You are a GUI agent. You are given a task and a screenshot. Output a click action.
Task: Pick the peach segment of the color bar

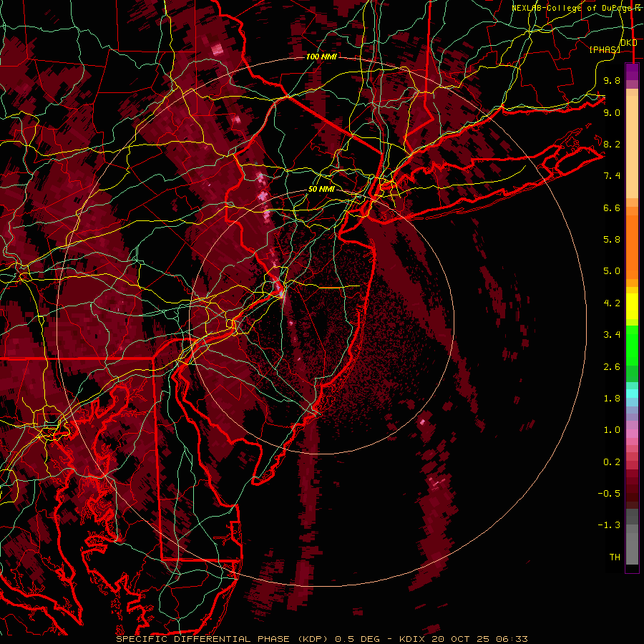pyautogui.click(x=632, y=148)
